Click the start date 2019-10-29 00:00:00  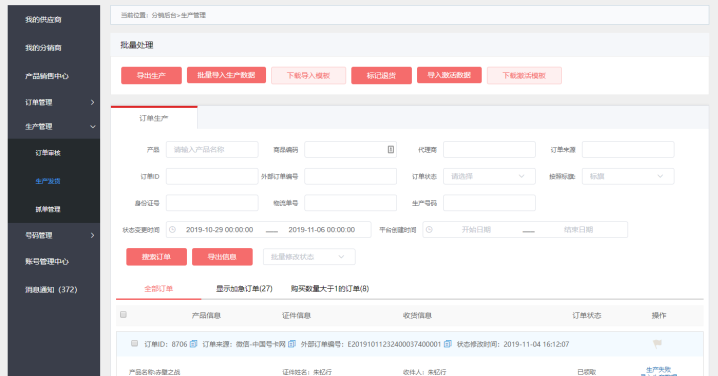[219, 229]
